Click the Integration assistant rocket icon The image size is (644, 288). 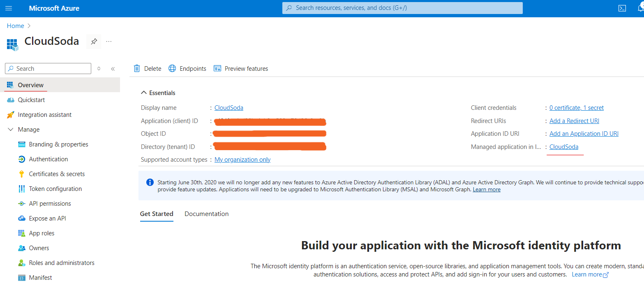(x=10, y=115)
